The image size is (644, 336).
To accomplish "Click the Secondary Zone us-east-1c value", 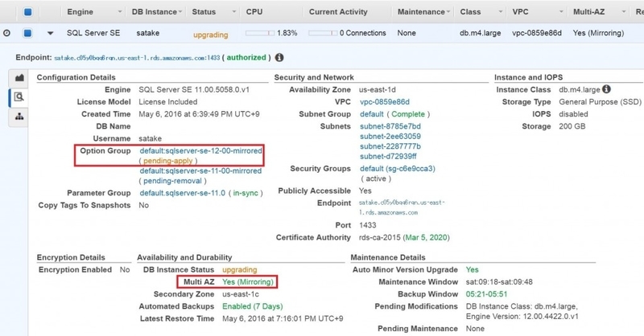I will pyautogui.click(x=240, y=294).
